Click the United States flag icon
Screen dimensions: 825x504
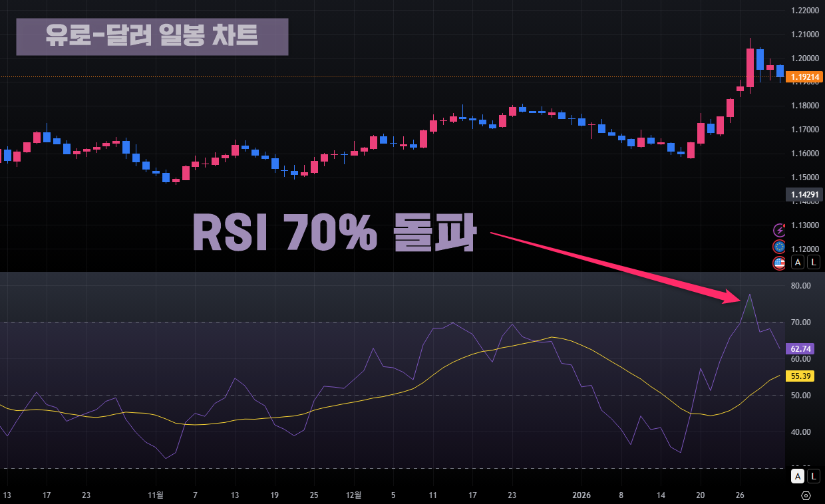[779, 263]
